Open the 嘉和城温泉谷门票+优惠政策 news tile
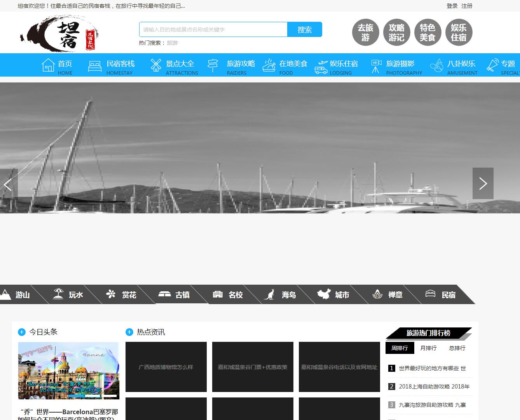Viewport: 520px width, 420px height. (253, 367)
